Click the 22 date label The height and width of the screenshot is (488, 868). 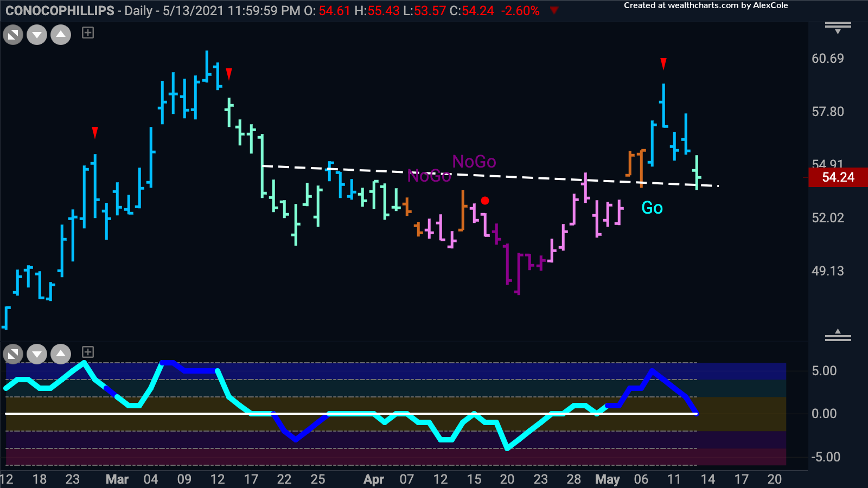(284, 479)
